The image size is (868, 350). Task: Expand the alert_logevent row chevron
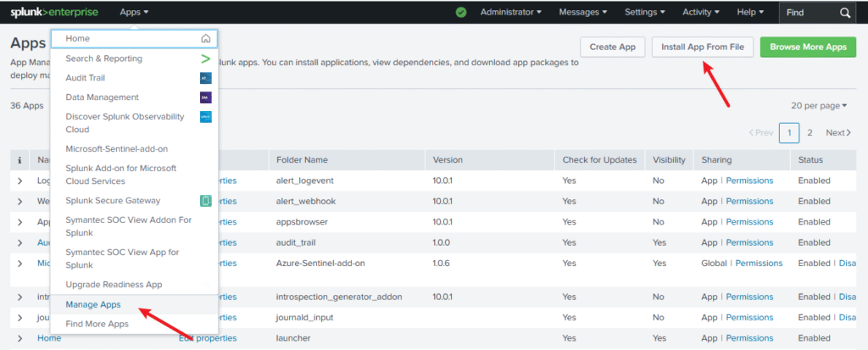pyautogui.click(x=20, y=181)
